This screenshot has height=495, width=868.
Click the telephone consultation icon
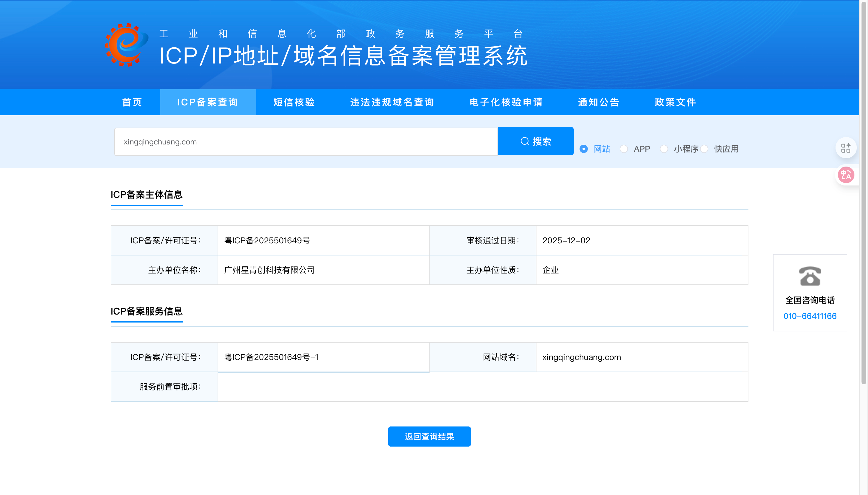pyautogui.click(x=810, y=276)
